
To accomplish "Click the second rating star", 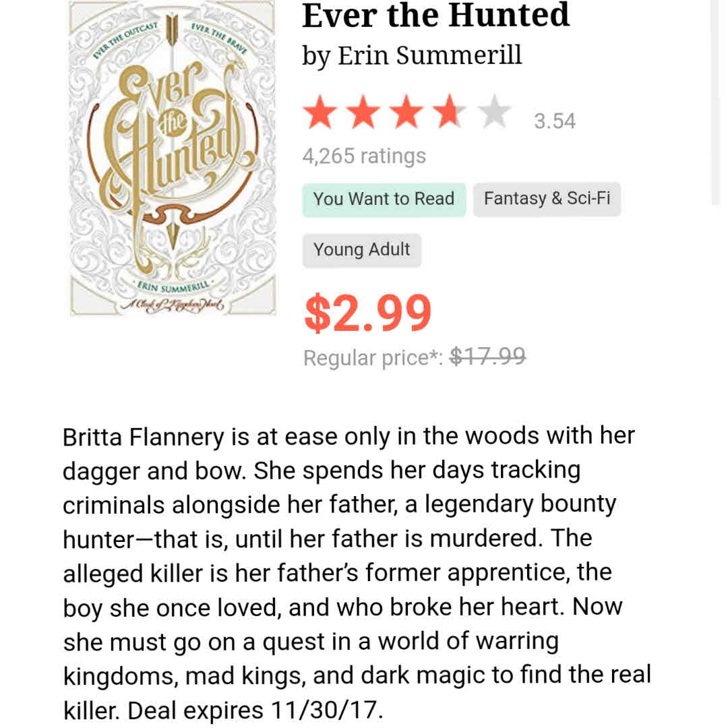I will point(364,113).
